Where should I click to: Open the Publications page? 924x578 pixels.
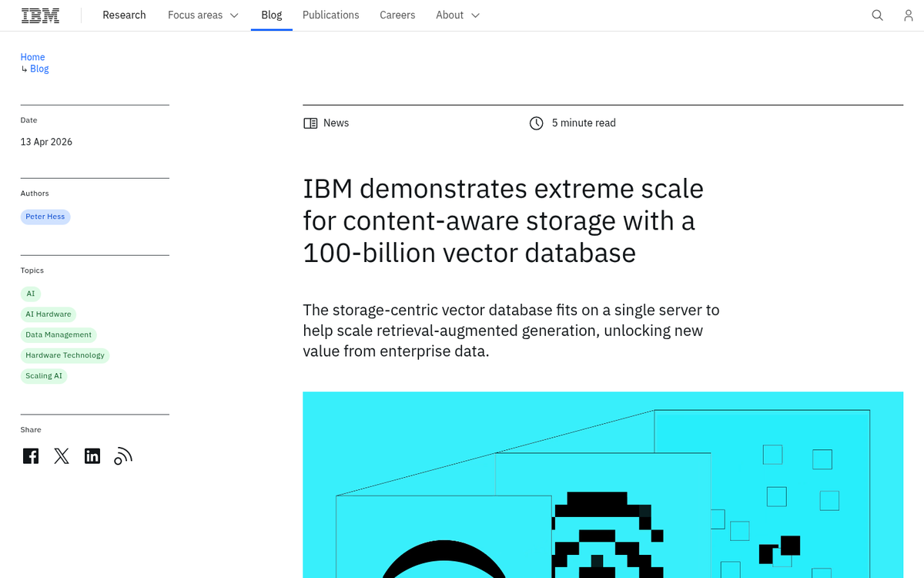pyautogui.click(x=331, y=15)
